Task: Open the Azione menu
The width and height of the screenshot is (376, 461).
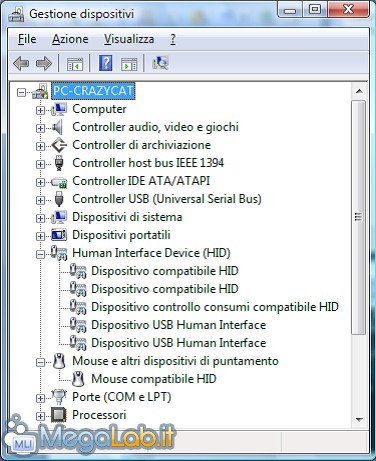Action: click(x=70, y=39)
